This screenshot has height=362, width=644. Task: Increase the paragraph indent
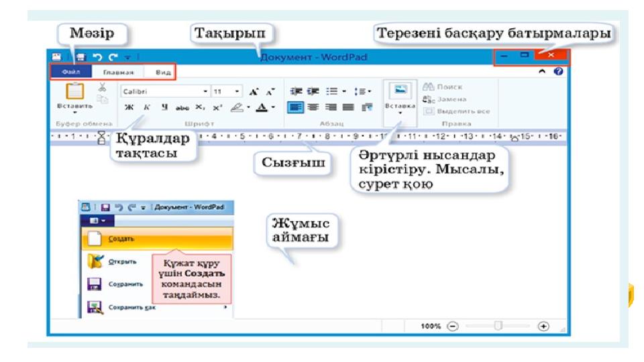(x=313, y=91)
